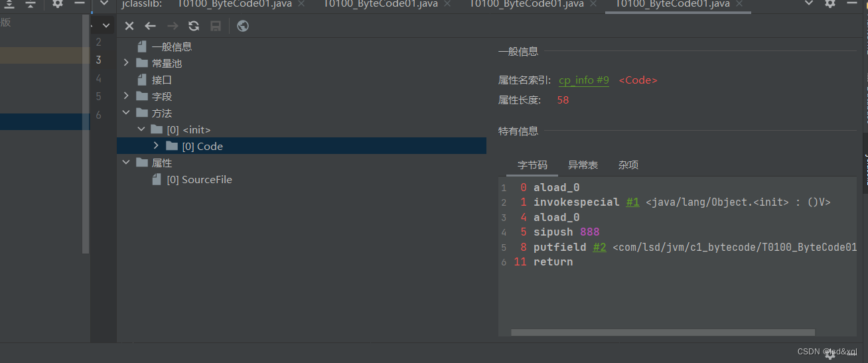Viewport: 868px width, 363px height.
Task: Click the file icon beside 一般信息 tree node
Action: tap(141, 46)
